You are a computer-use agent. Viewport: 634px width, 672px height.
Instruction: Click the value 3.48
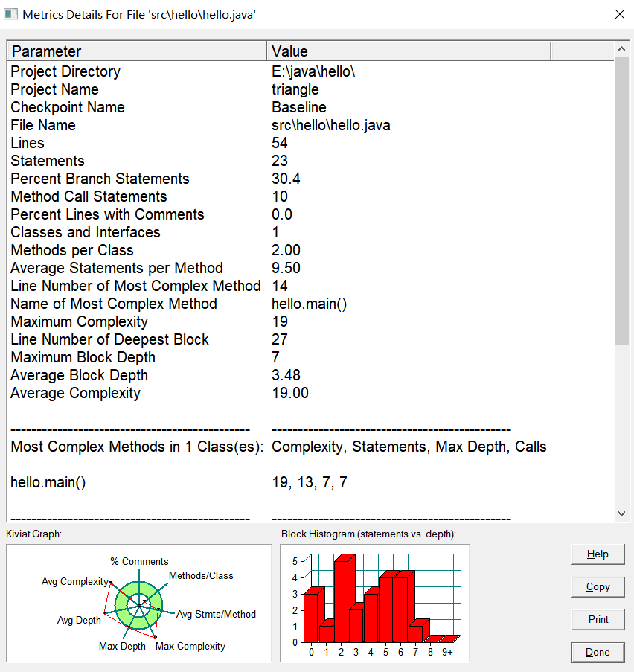coord(286,375)
